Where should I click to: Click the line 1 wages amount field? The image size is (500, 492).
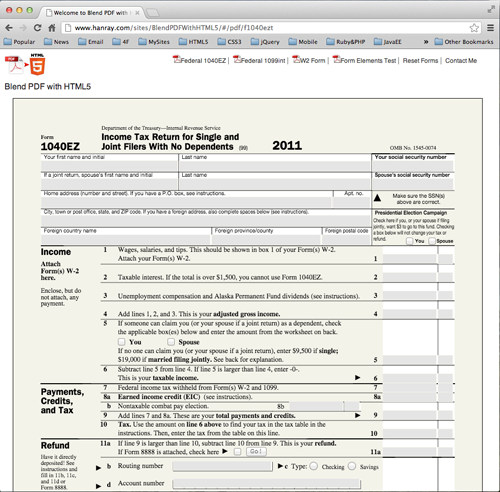(x=409, y=259)
